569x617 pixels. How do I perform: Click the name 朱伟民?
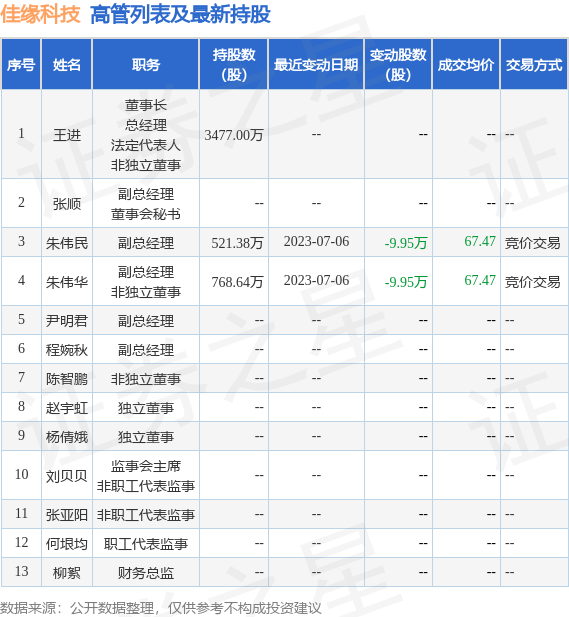[x=67, y=243]
